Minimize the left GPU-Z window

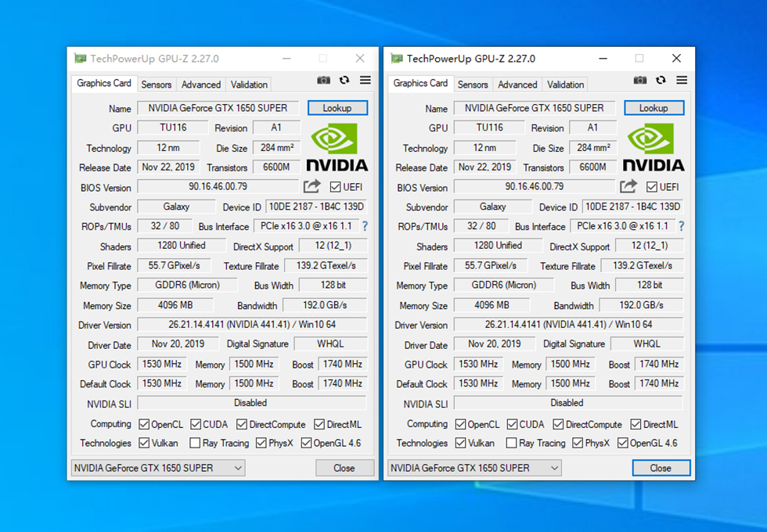coord(286,59)
